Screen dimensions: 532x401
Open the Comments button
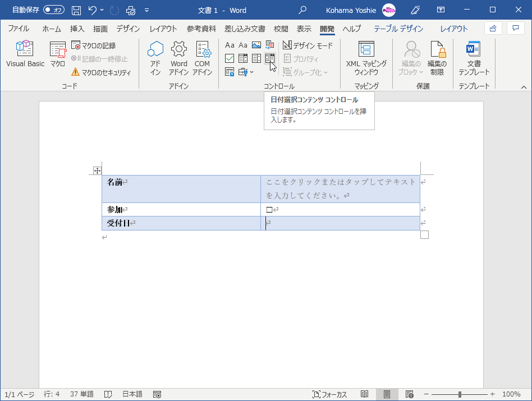[516, 28]
